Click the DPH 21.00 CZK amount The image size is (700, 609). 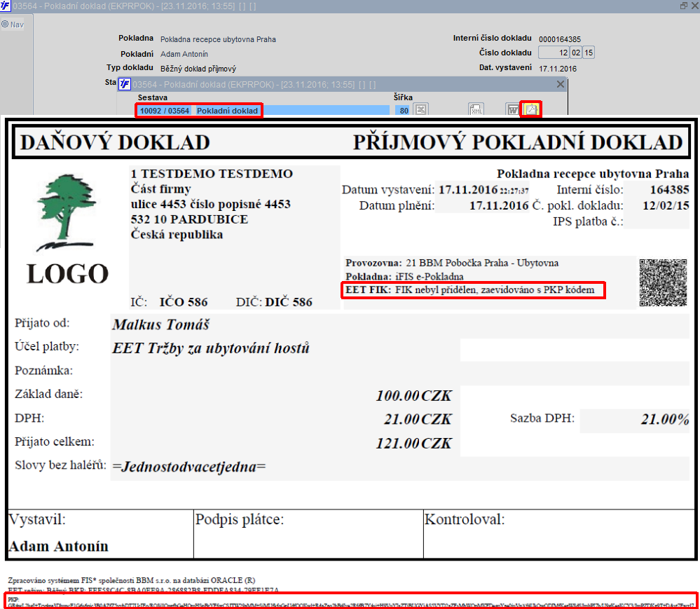pyautogui.click(x=418, y=419)
